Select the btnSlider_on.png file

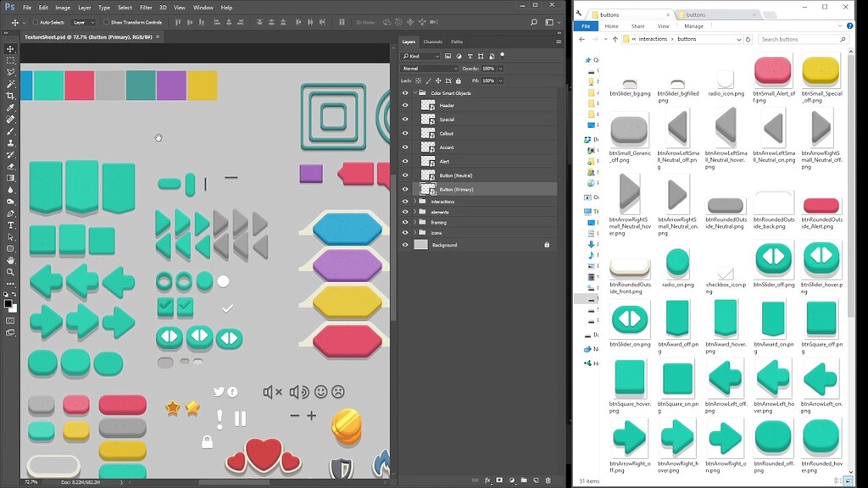click(x=628, y=320)
